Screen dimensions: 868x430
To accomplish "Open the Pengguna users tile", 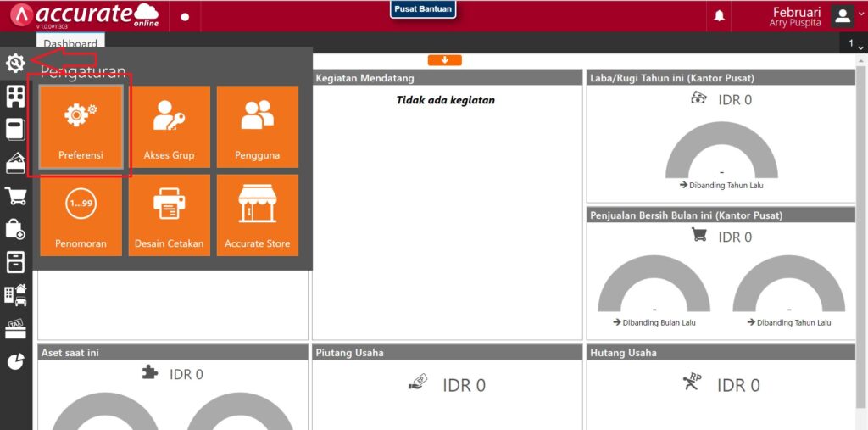I will (258, 127).
